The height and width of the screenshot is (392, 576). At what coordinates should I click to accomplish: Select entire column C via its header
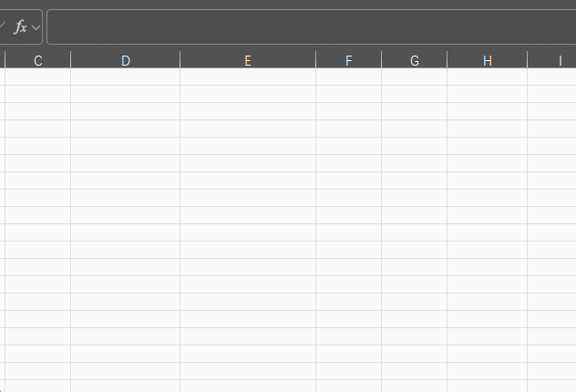38,60
